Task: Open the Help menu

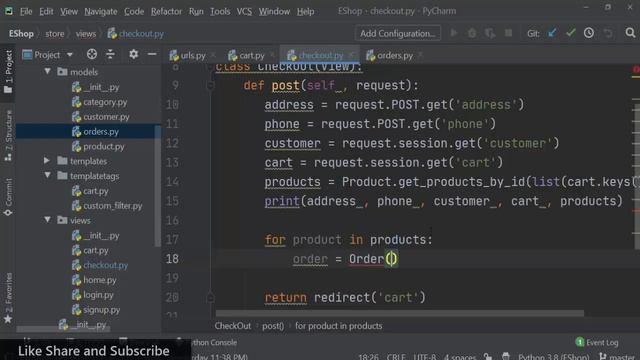Action: pos(305,11)
